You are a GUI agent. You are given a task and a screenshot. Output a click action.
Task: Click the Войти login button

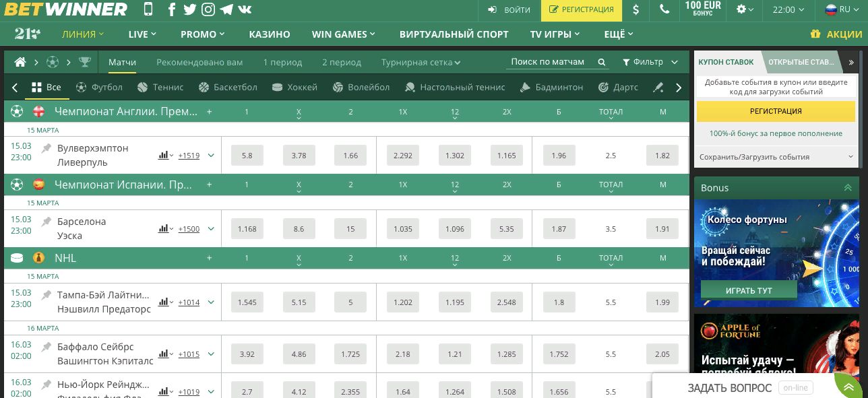coord(509,9)
